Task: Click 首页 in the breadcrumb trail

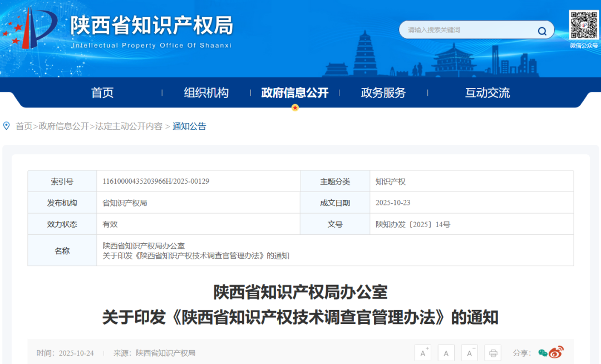Action: (x=24, y=126)
